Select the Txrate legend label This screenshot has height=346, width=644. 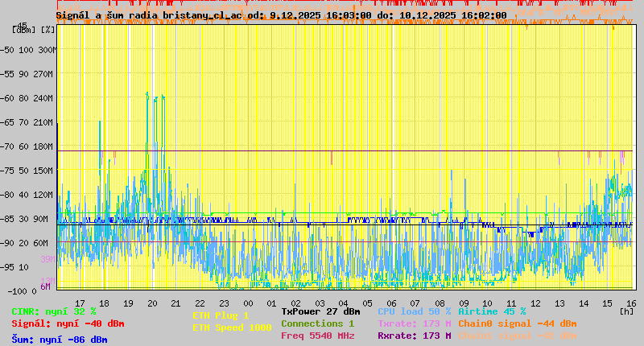pos(414,323)
